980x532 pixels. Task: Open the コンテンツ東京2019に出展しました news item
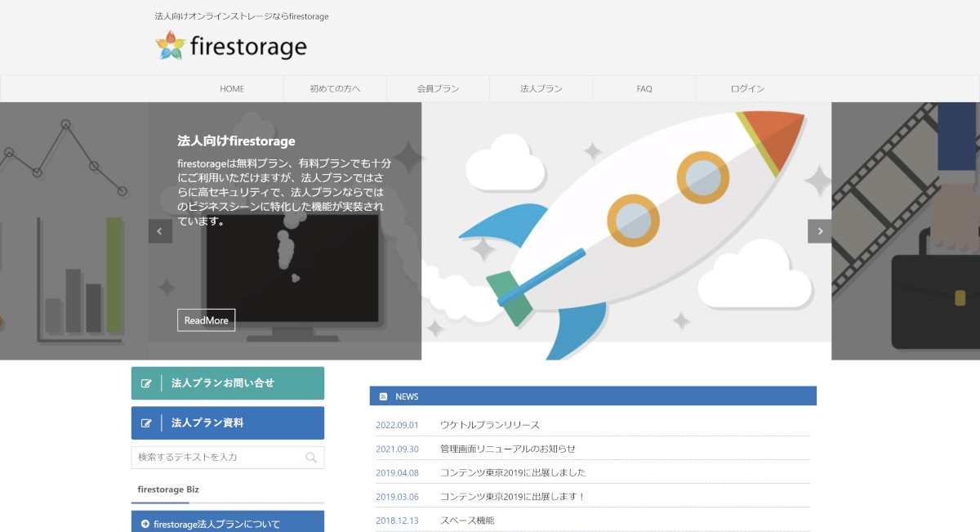513,472
